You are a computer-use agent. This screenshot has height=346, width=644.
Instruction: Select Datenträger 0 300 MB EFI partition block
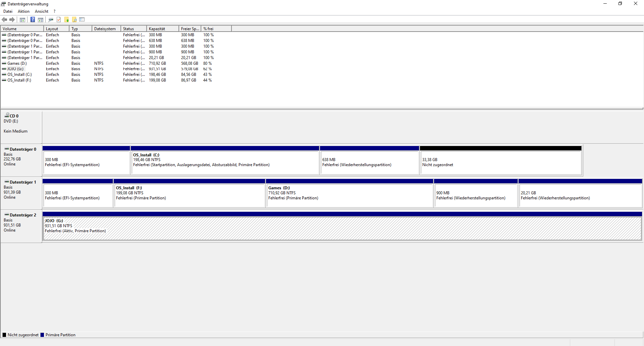86,160
